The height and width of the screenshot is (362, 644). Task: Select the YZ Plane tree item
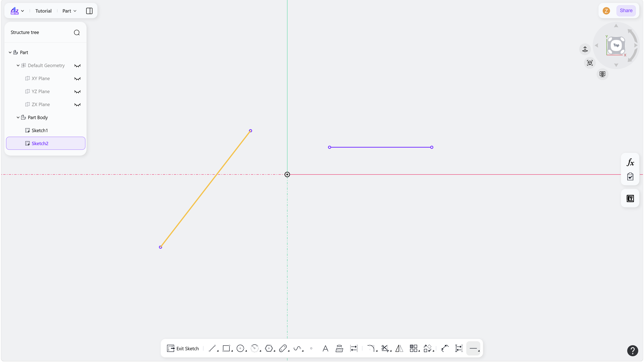click(41, 91)
